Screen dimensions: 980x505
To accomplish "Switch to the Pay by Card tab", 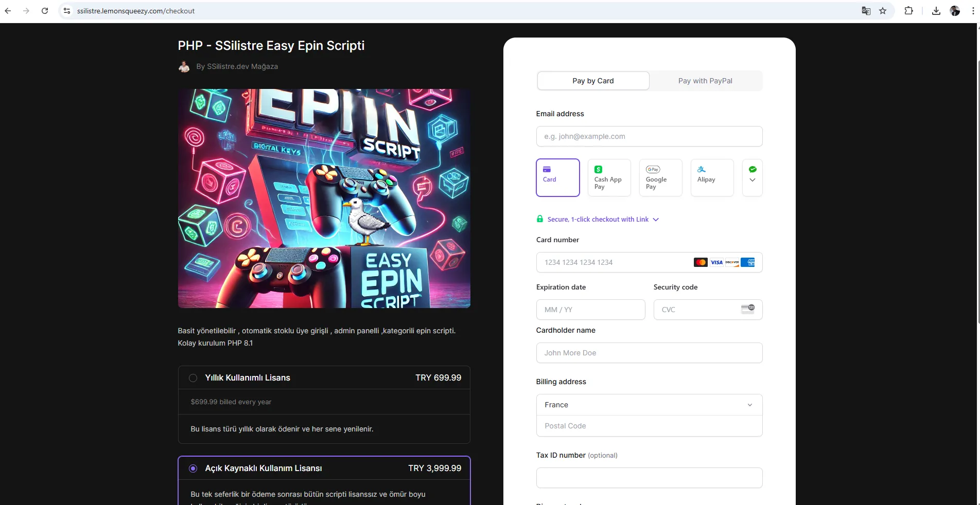I will pos(593,81).
